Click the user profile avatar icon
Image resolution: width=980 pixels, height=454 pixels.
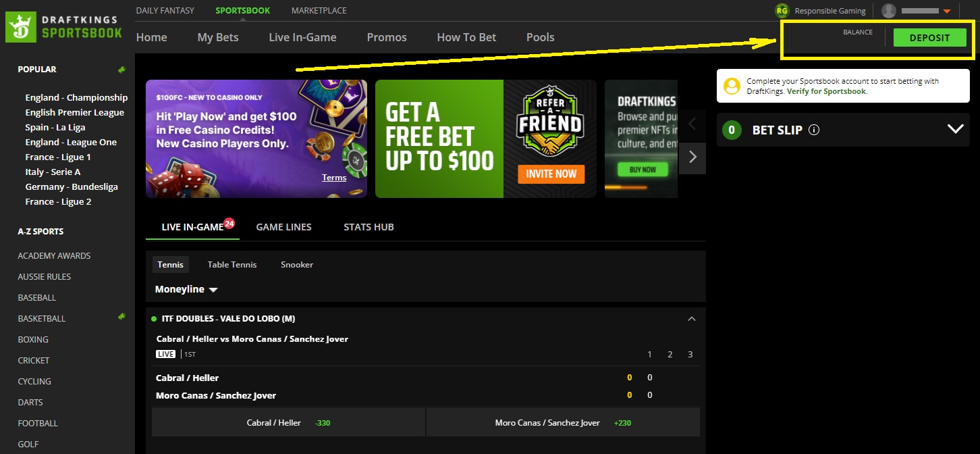890,10
